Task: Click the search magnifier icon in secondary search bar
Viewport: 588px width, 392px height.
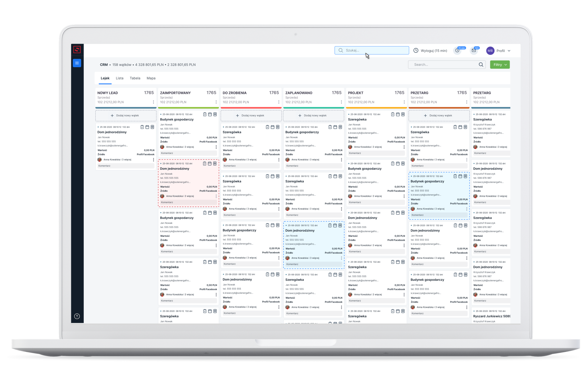Action: pyautogui.click(x=481, y=64)
